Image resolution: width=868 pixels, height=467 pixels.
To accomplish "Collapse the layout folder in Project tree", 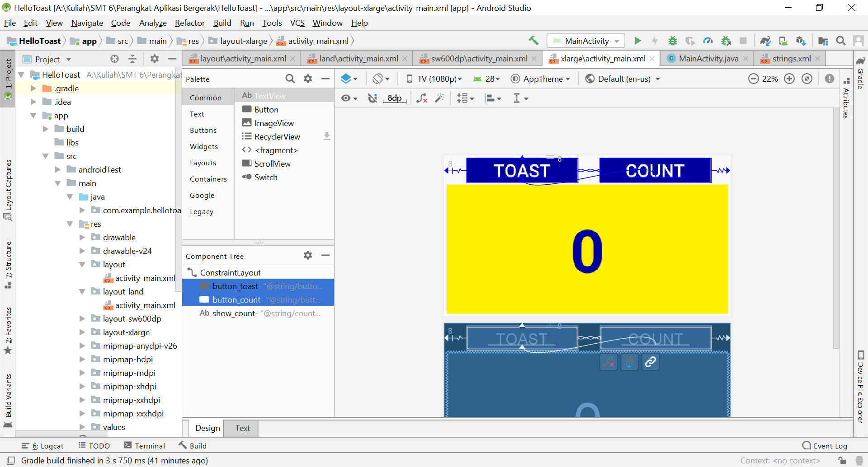I will (82, 264).
